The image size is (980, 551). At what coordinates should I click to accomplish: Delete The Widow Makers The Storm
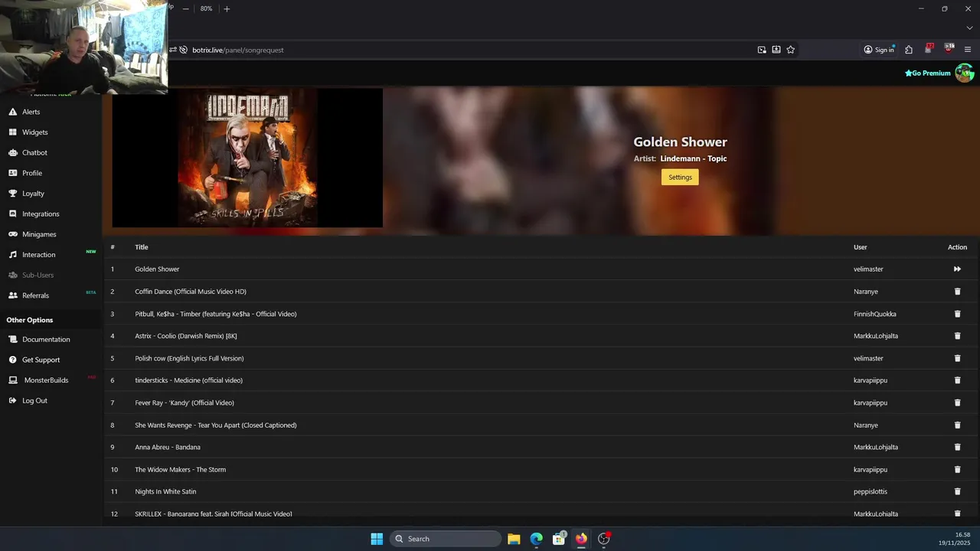click(957, 469)
